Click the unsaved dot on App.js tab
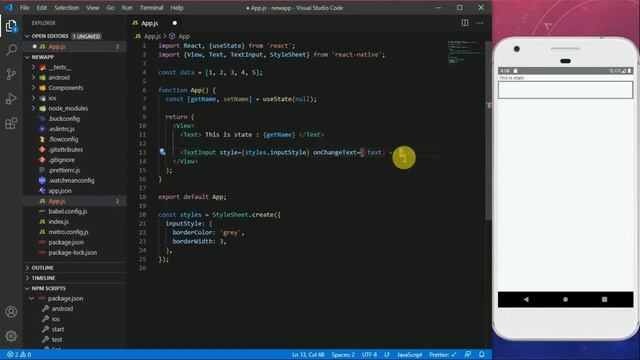Screen dimensions: 640x360 pos(175,23)
